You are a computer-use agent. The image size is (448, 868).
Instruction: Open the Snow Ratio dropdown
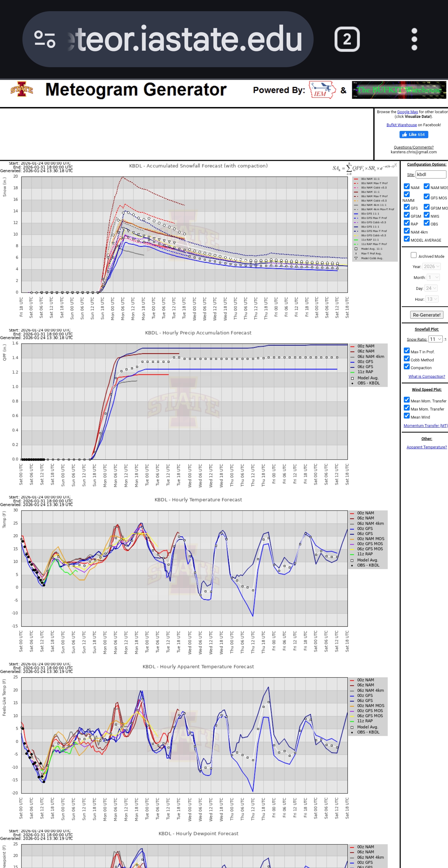point(435,339)
